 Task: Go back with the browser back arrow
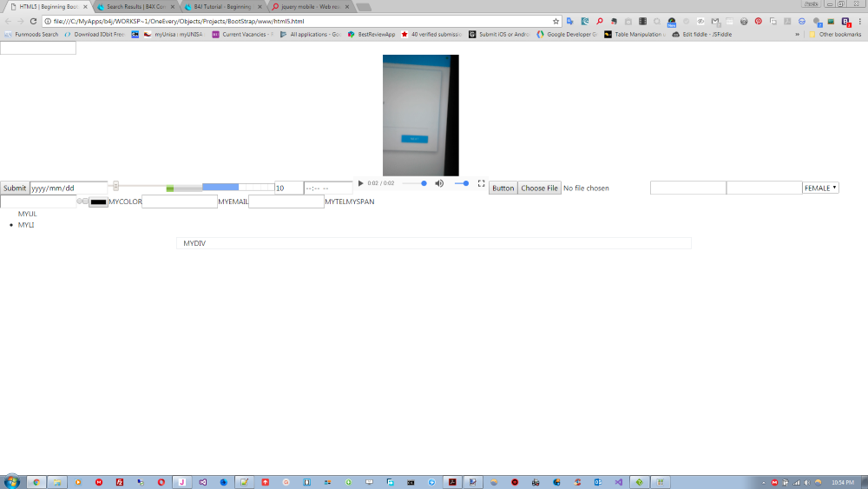[8, 21]
